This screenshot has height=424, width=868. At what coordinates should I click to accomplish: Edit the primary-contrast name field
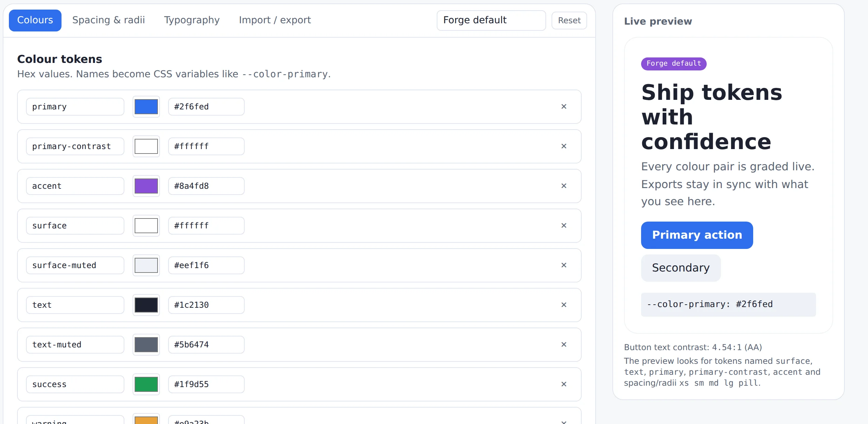point(75,146)
